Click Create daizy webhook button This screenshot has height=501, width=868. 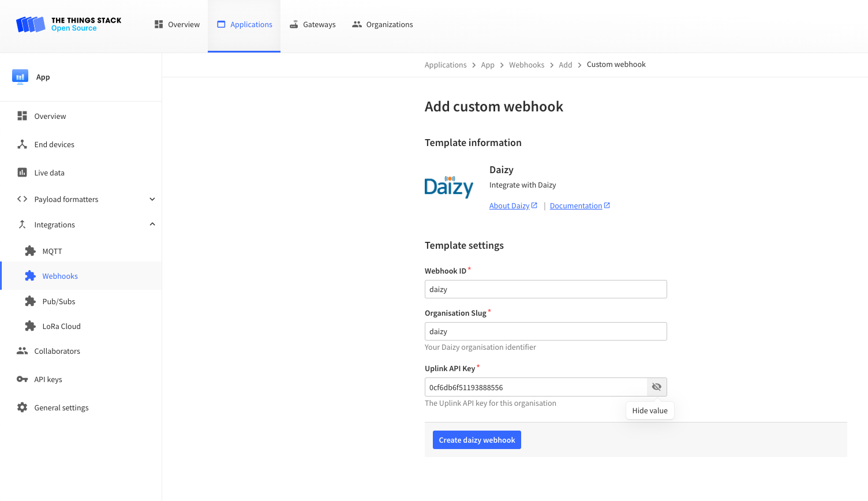pyautogui.click(x=477, y=439)
